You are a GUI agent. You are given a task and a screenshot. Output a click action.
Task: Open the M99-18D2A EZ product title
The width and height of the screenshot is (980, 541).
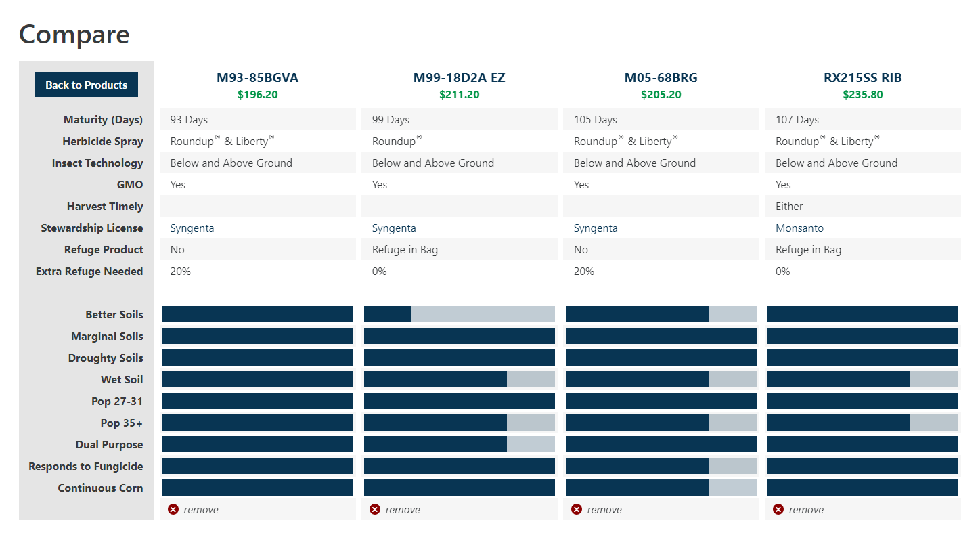click(459, 78)
